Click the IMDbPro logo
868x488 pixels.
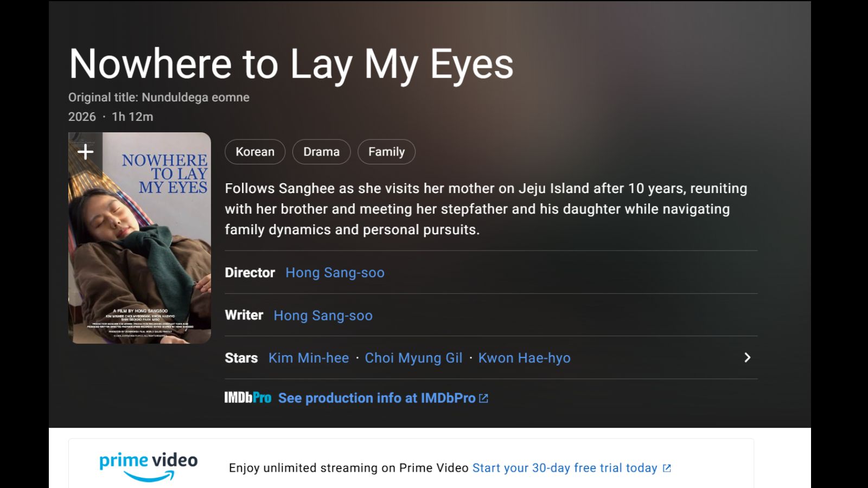248,398
